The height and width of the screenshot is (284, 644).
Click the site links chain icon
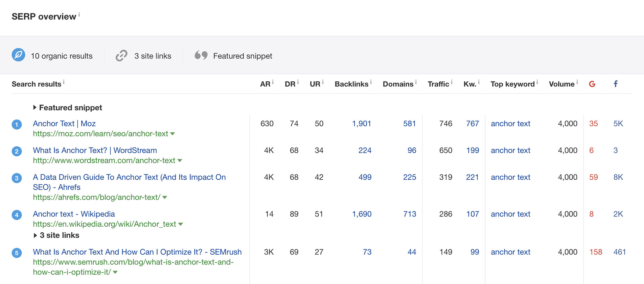(121, 55)
